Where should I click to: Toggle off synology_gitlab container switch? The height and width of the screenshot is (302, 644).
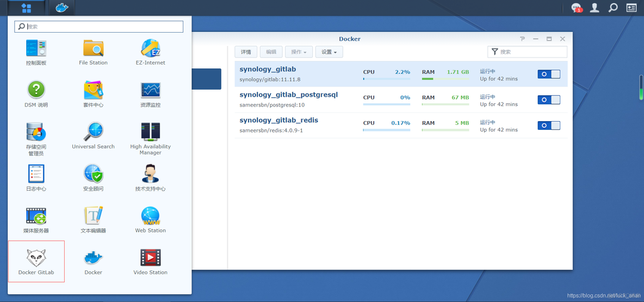548,74
